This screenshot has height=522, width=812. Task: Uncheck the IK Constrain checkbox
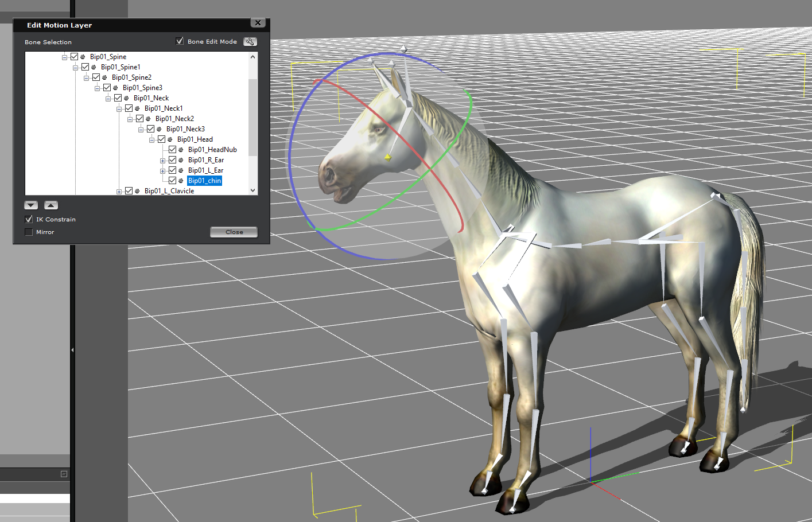[x=29, y=219]
